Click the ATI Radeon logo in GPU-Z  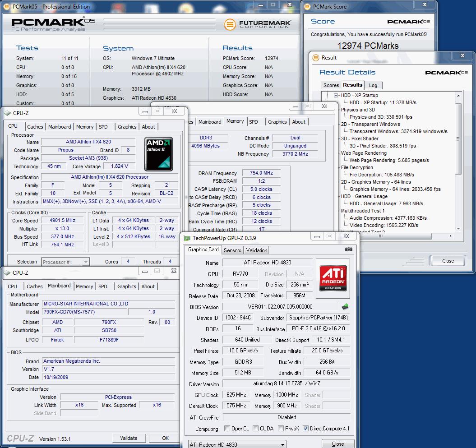tap(333, 278)
